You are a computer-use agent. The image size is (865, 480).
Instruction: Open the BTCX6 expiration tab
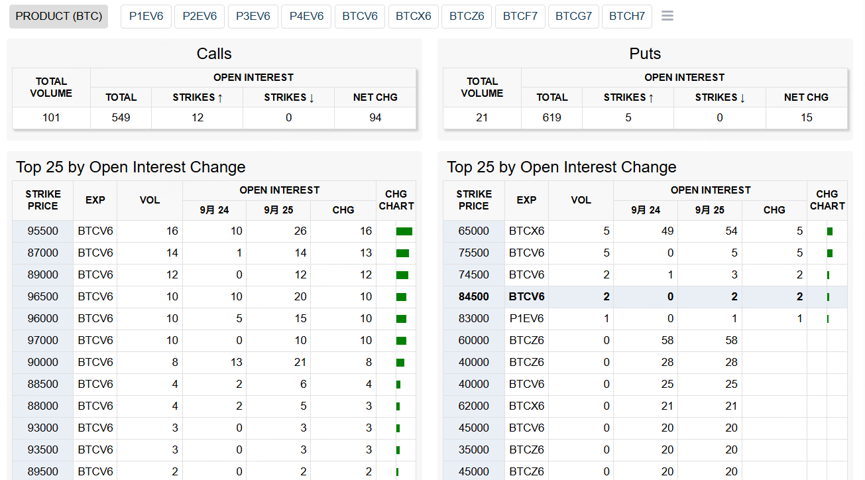413,16
